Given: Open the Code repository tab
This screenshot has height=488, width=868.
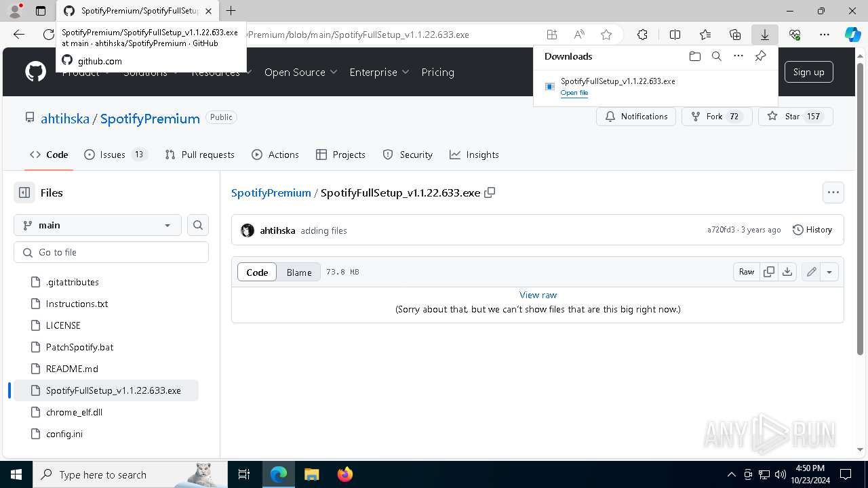Looking at the screenshot, I should (49, 155).
